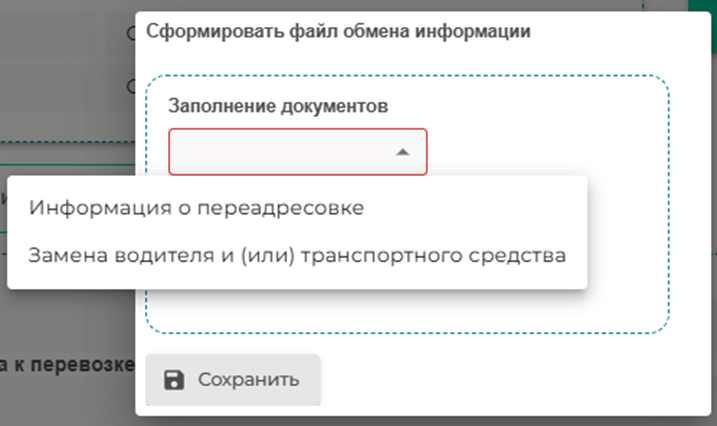Click the blank area right of the combo box
Image resolution: width=717 pixels, height=426 pixels.
tap(540, 152)
